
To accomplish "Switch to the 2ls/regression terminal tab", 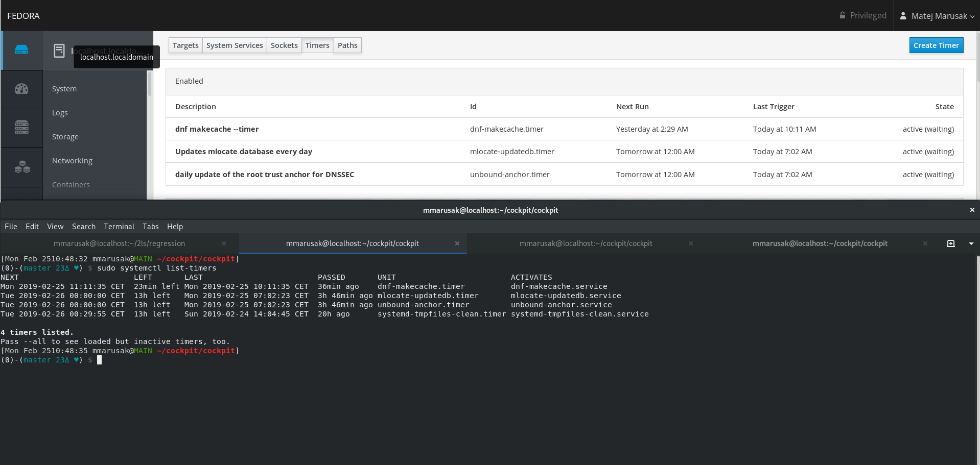I will (x=119, y=243).
